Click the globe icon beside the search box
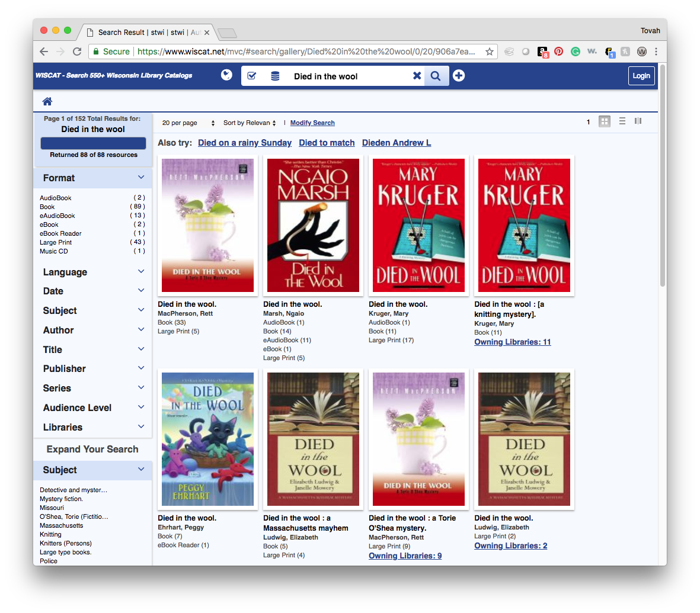Screen dimensions: 700x613 [226, 75]
